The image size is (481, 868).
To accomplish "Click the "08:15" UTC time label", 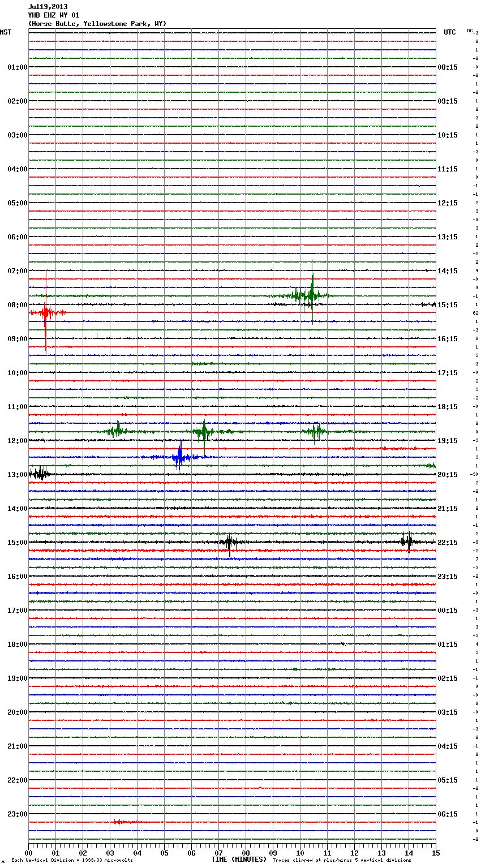I will pyautogui.click(x=448, y=67).
